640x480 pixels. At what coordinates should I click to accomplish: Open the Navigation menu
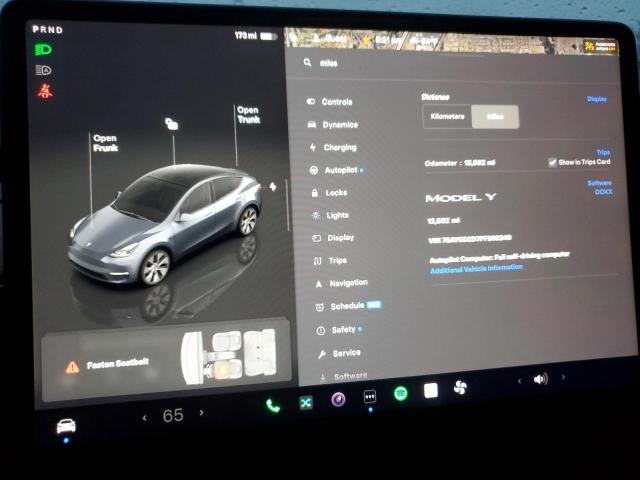point(341,283)
